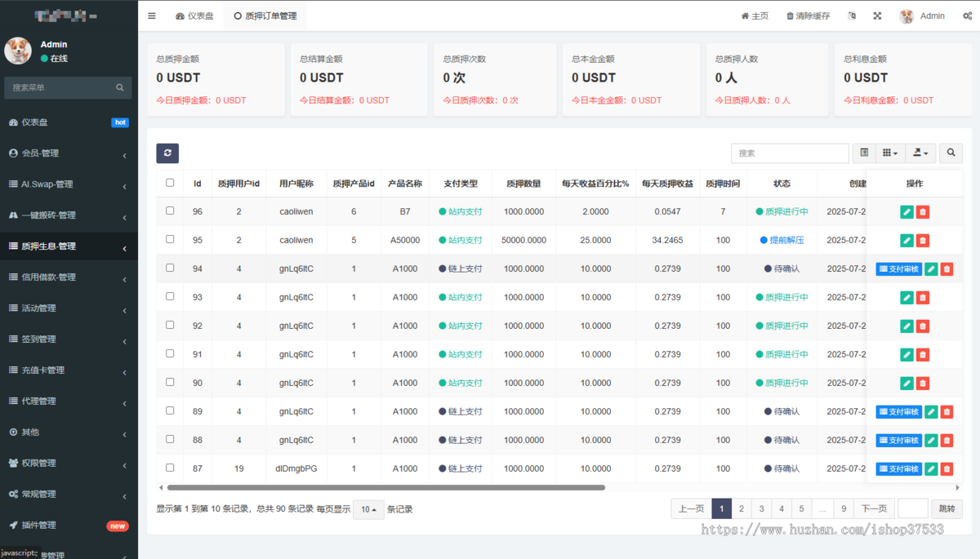The height and width of the screenshot is (559, 980).
Task: Check the row checkbox for order 95
Action: (170, 239)
